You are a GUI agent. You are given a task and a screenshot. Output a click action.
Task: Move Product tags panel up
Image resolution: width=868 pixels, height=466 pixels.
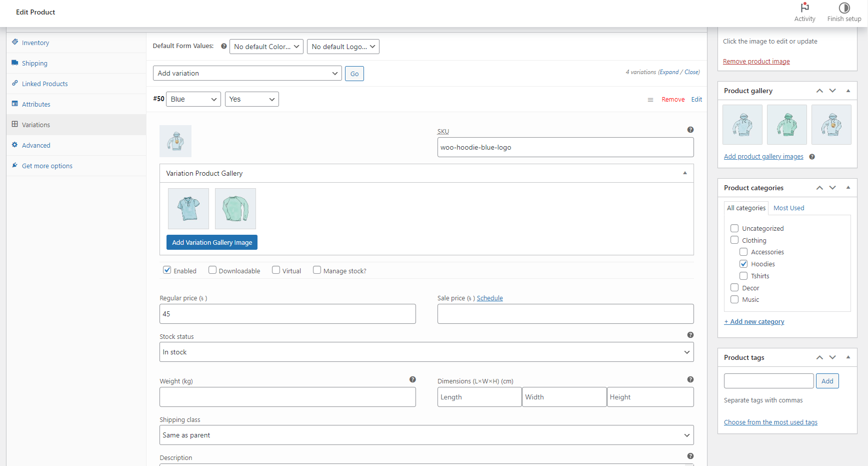tap(819, 357)
